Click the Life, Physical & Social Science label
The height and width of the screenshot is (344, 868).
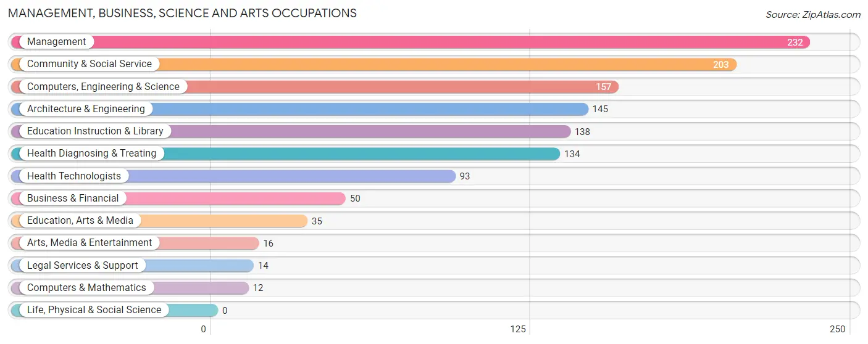pos(94,310)
